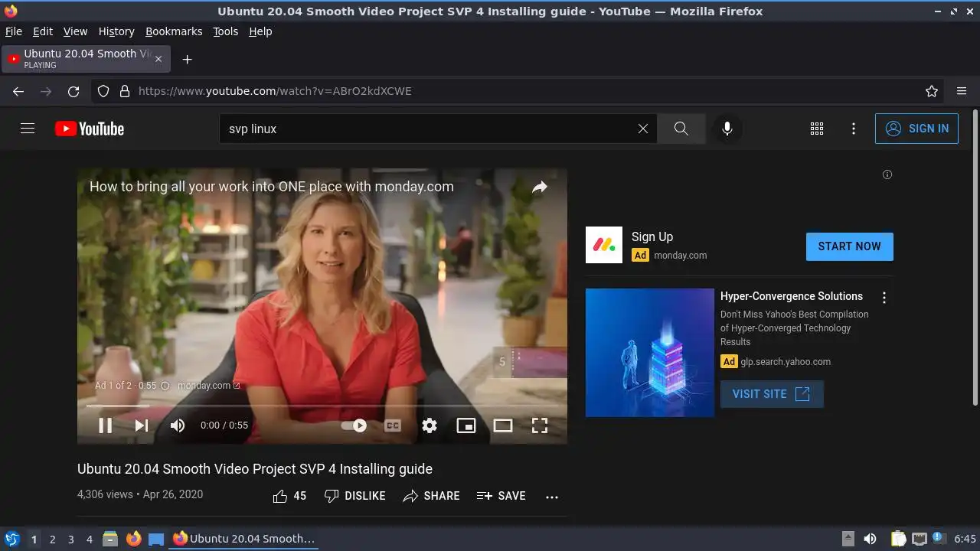Viewport: 980px width, 551px height.
Task: Open Firefox application hamburger menu
Action: [x=962, y=91]
